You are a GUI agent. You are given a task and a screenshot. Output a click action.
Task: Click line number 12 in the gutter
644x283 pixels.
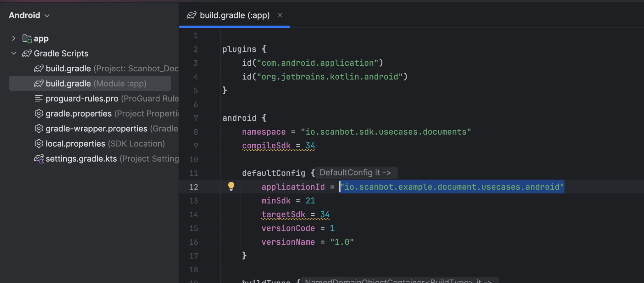(194, 187)
